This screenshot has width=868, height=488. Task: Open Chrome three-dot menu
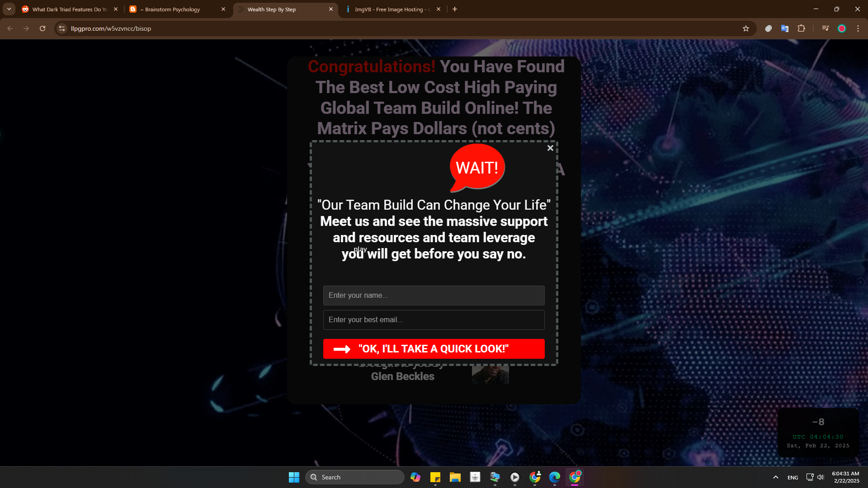858,28
